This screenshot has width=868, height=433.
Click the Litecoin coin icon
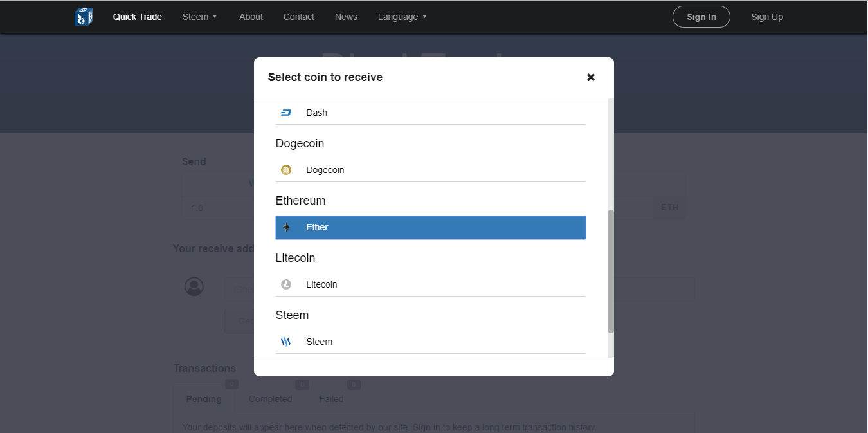pyautogui.click(x=286, y=284)
